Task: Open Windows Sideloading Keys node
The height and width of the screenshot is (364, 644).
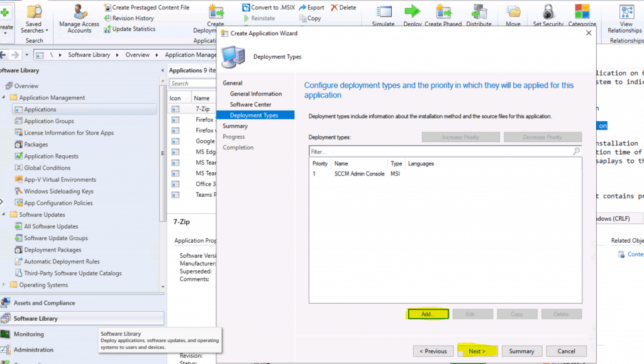Action: (58, 191)
